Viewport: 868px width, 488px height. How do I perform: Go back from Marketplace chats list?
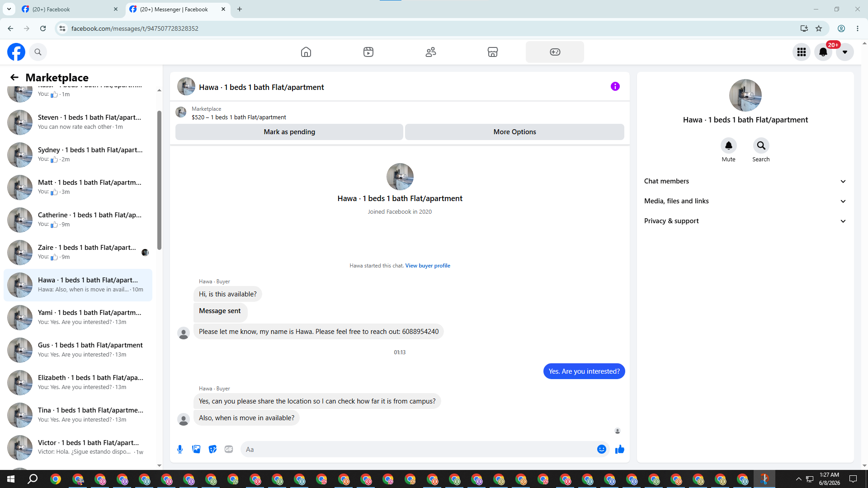coord(14,77)
